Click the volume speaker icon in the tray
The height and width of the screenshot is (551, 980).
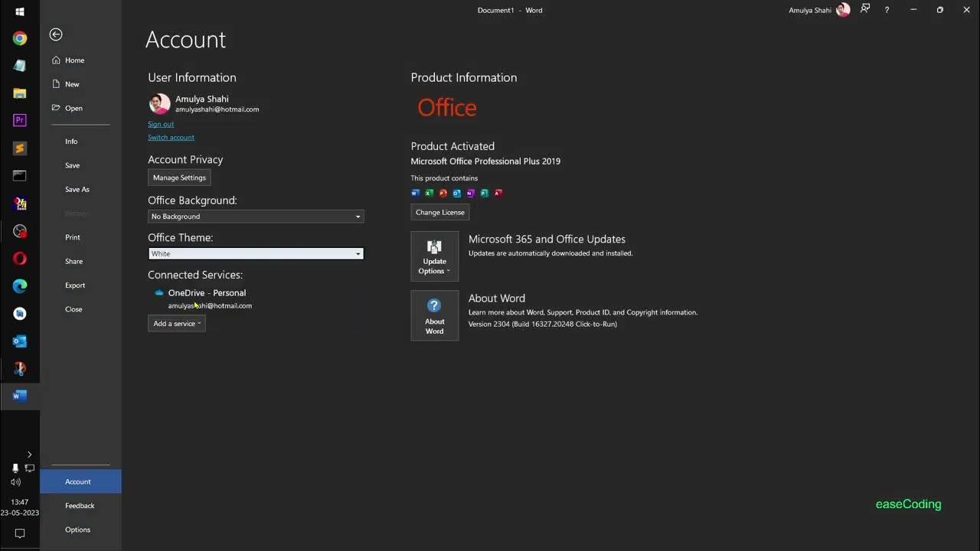tap(15, 482)
